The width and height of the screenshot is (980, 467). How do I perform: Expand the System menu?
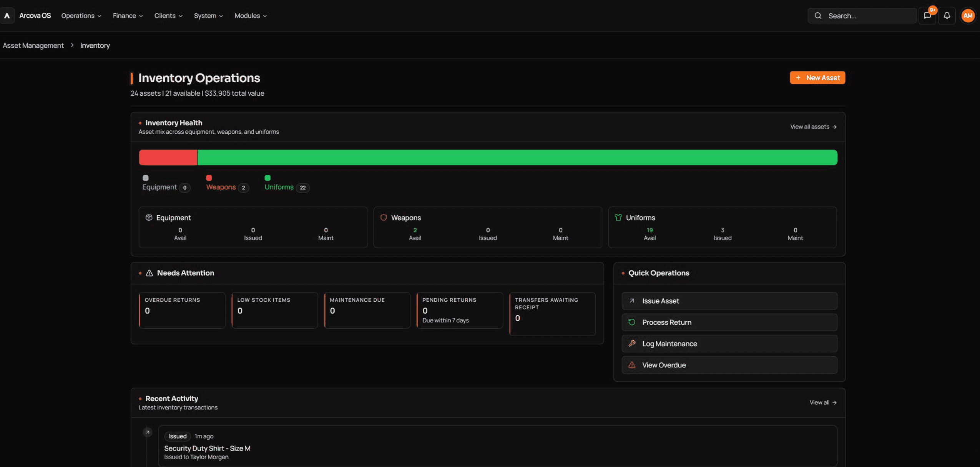[x=208, y=16]
